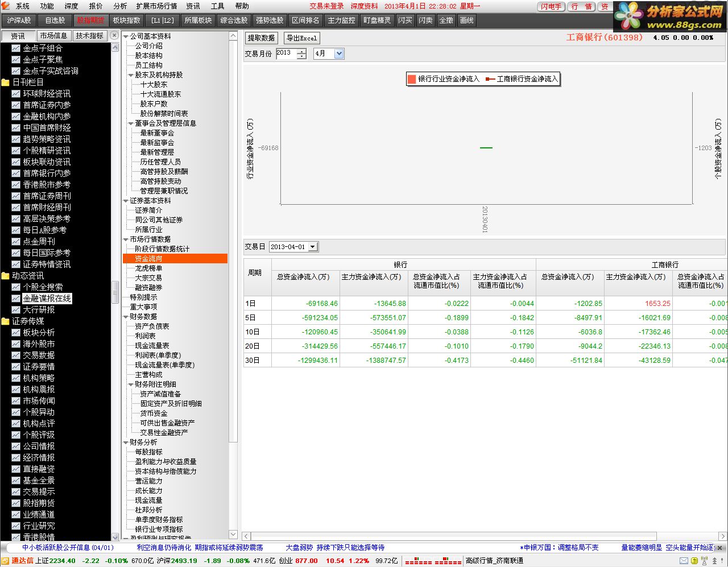This screenshot has height=567, width=728.
Task: Switch to the 股指期货 tab
Action: 91,20
